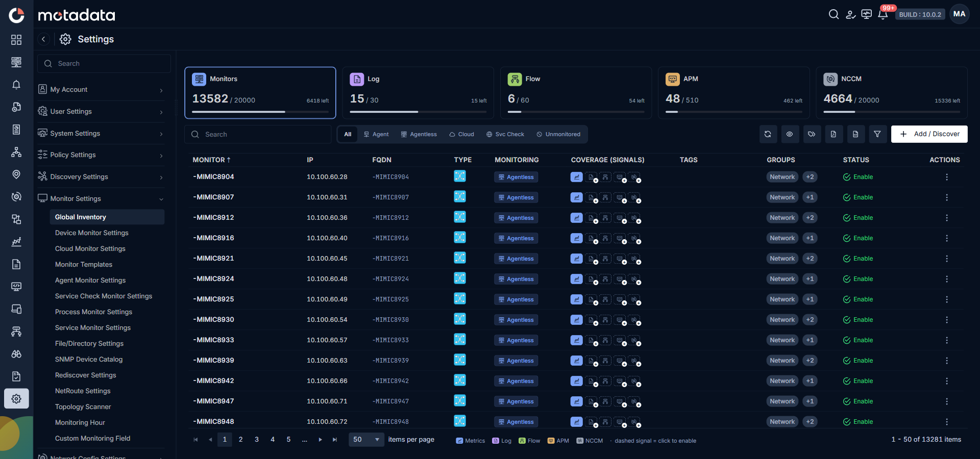Viewport: 980px width, 459px height.
Task: Toggle Enable status for -MIMIC8924
Action: coord(858,279)
